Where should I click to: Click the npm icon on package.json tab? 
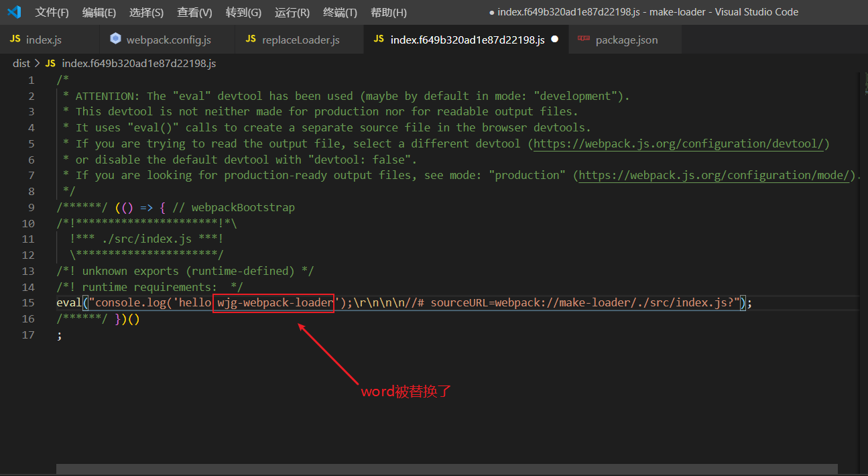coord(583,40)
